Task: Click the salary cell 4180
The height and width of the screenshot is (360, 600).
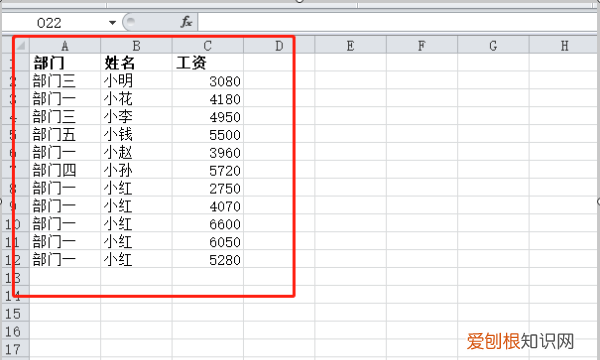Action: pyautogui.click(x=208, y=99)
